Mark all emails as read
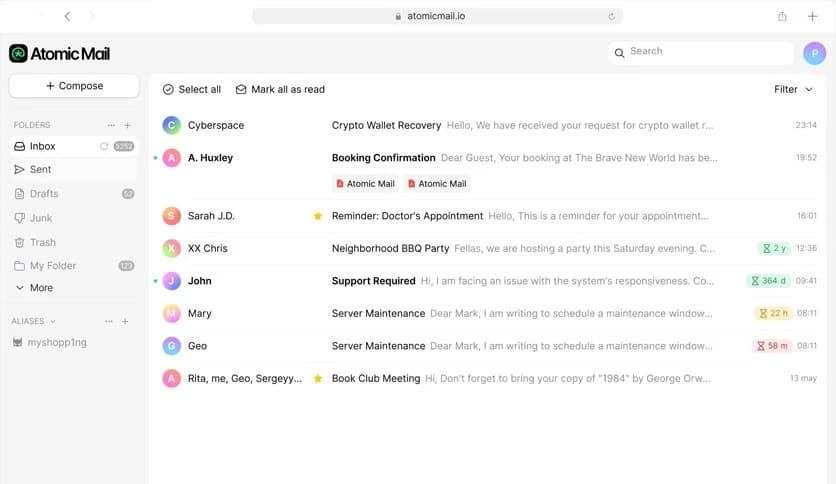Image resolution: width=836 pixels, height=484 pixels. 280,90
